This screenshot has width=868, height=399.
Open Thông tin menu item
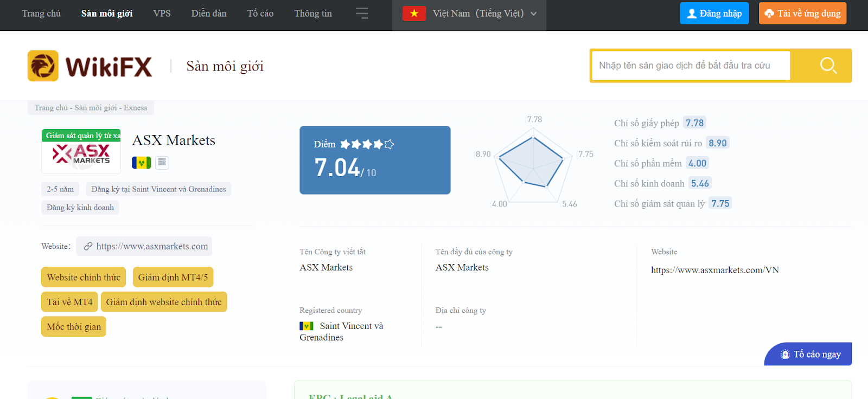[x=313, y=14]
